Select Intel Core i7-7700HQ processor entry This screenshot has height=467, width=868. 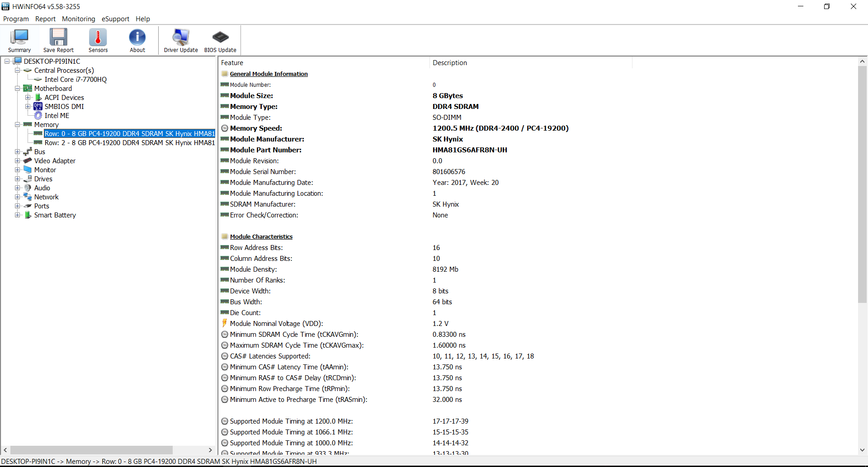pyautogui.click(x=75, y=80)
